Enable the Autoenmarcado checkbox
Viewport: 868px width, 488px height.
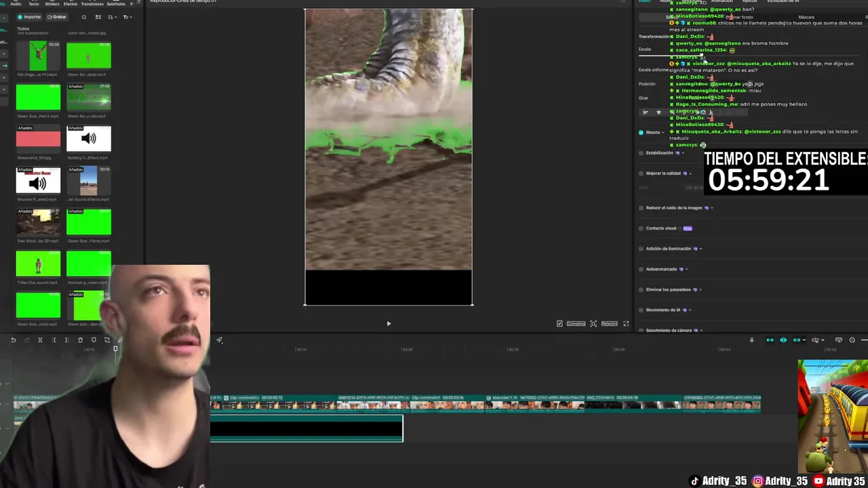[x=641, y=269]
